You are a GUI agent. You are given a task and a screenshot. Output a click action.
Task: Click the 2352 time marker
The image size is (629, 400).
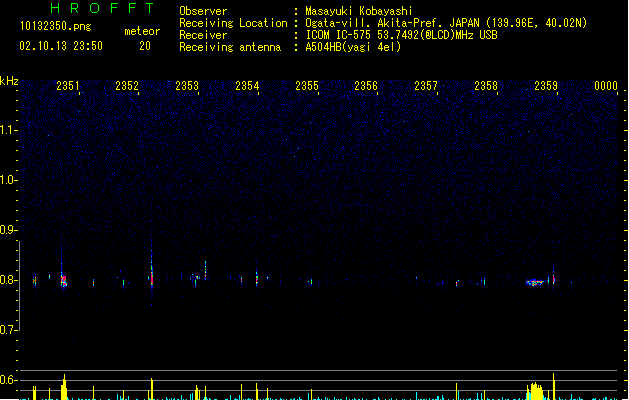pyautogui.click(x=127, y=86)
